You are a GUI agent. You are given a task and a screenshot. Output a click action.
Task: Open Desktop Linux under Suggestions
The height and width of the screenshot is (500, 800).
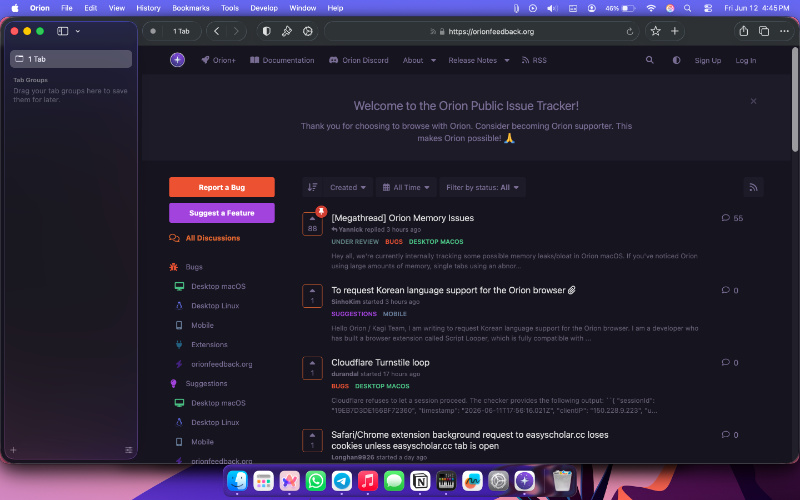click(x=207, y=422)
